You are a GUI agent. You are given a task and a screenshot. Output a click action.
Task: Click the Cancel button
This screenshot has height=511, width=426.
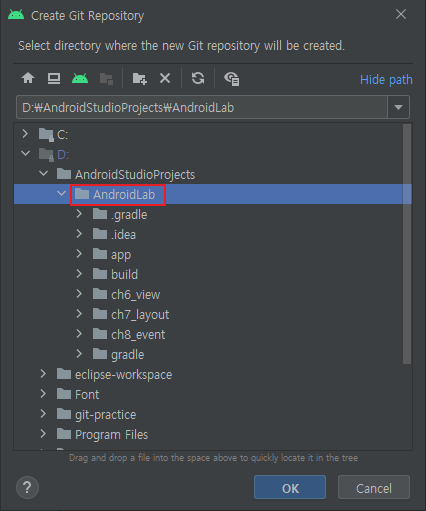(x=374, y=488)
